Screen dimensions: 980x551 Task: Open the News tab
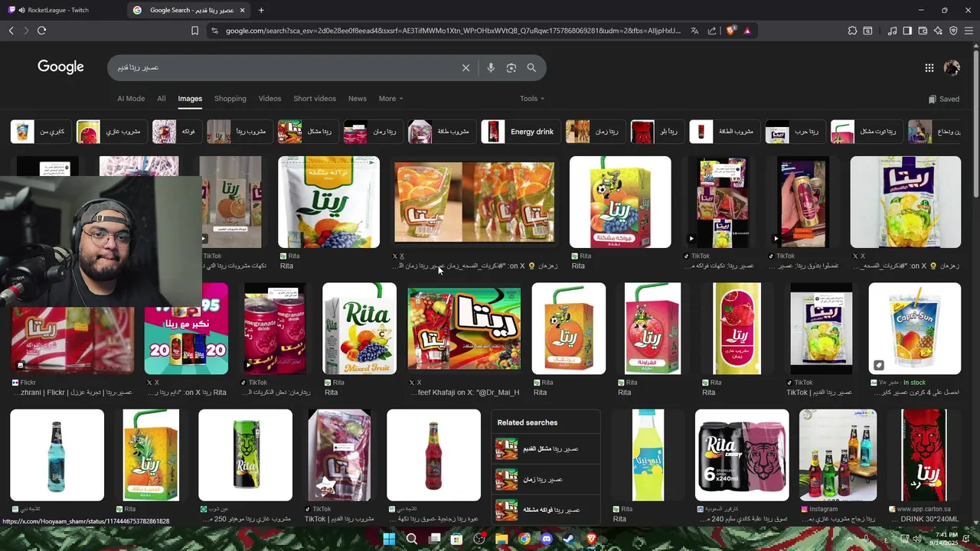click(358, 98)
